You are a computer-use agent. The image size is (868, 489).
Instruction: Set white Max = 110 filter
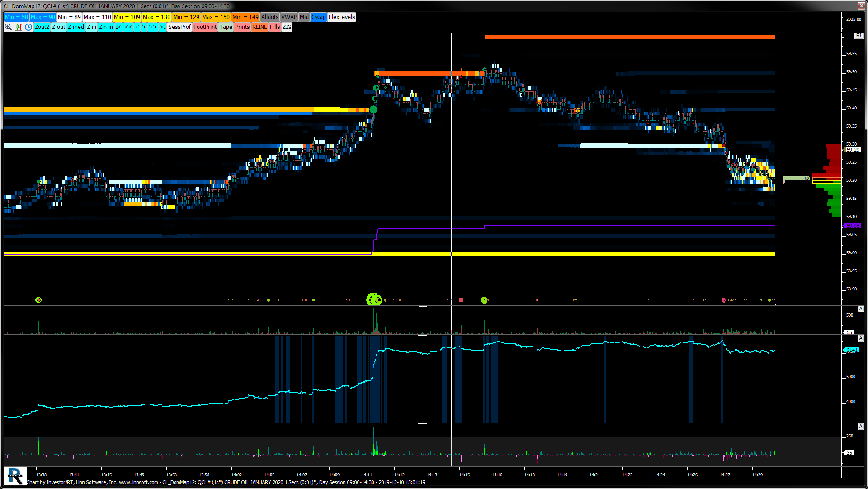(98, 17)
